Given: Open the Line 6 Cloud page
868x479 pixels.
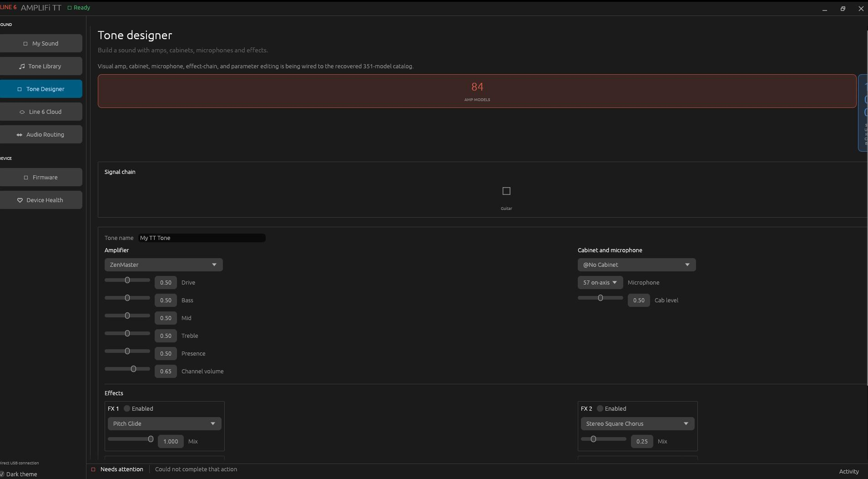Looking at the screenshot, I should [41, 112].
